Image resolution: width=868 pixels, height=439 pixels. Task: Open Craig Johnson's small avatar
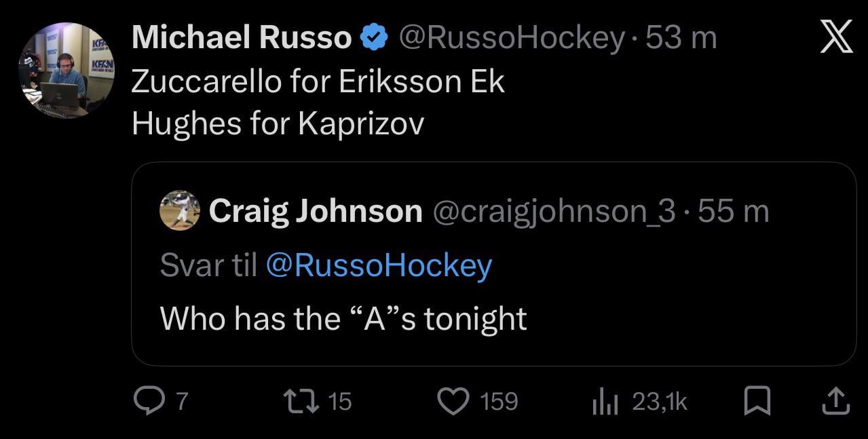(179, 210)
